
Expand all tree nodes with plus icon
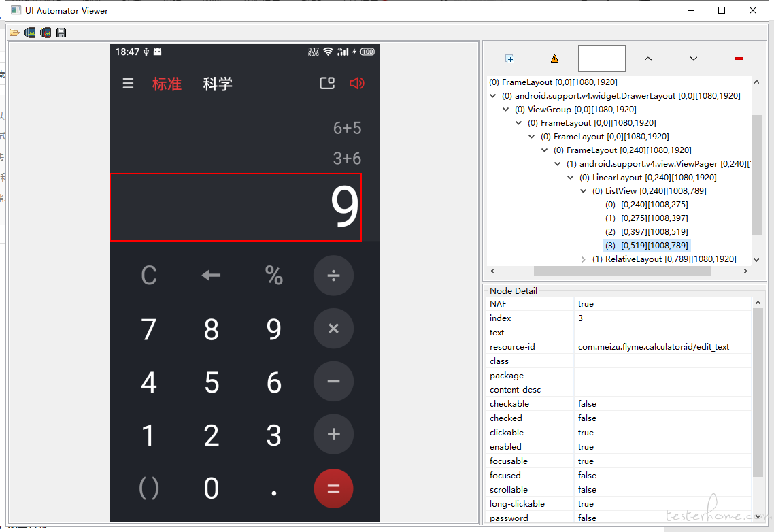coord(510,59)
